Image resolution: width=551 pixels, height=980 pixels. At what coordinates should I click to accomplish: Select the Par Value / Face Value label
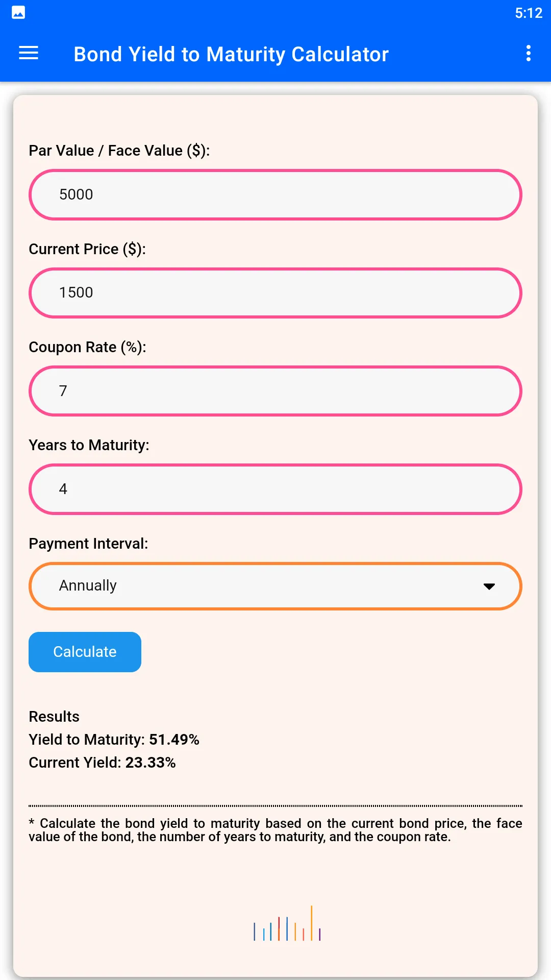click(120, 150)
